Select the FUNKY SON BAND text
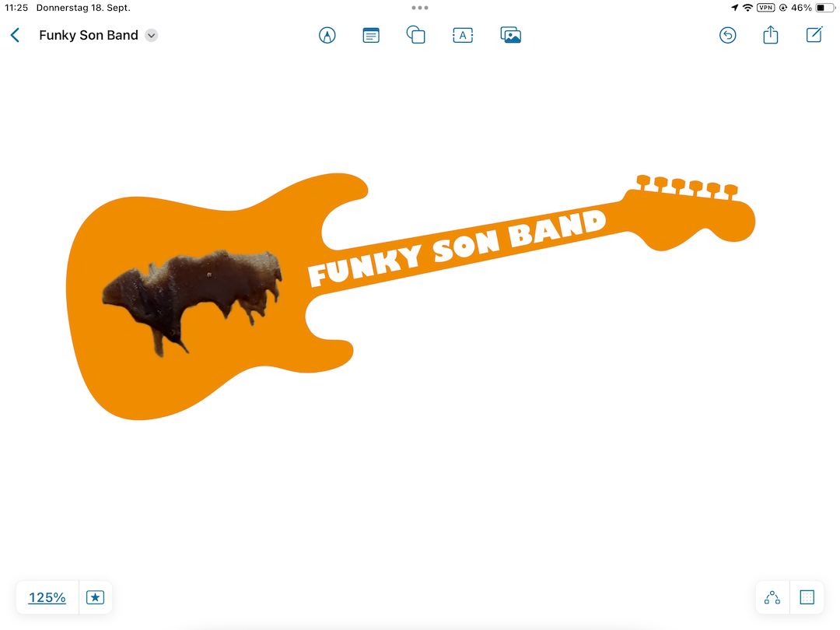This screenshot has width=840, height=630. [457, 247]
